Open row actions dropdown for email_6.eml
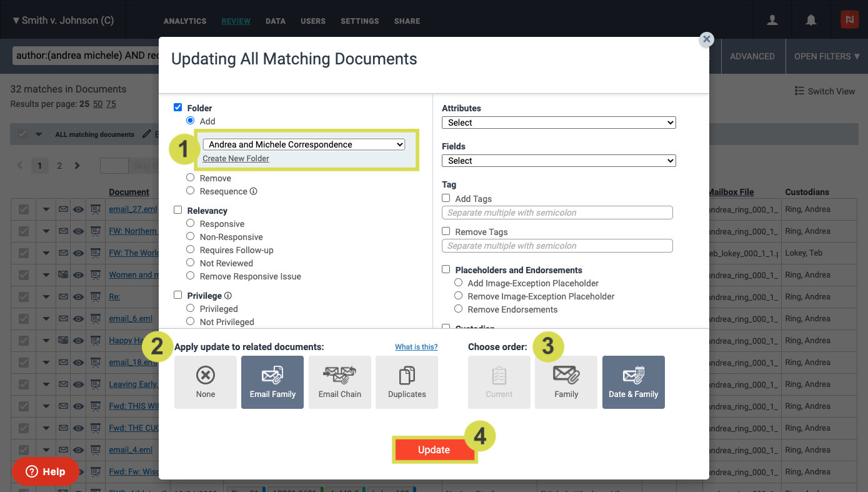Viewport: 868px width, 492px height. tap(46, 319)
